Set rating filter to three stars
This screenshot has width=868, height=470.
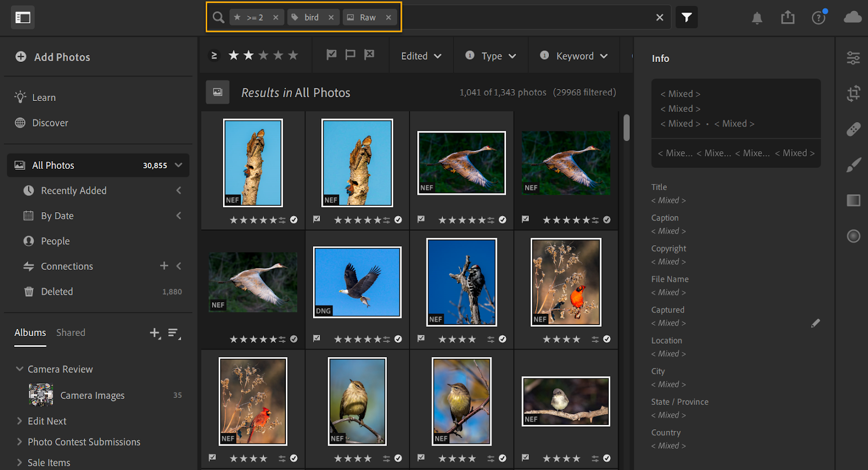click(x=264, y=55)
